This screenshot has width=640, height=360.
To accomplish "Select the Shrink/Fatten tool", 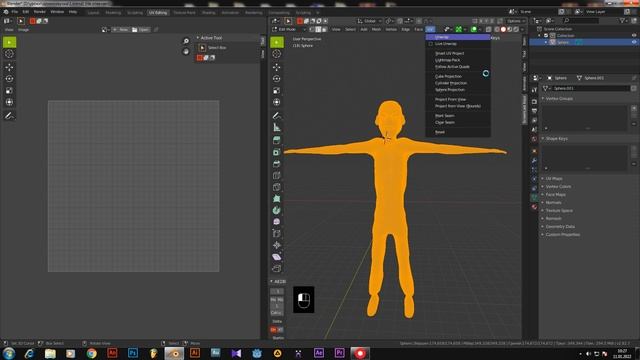I will pos(277,245).
